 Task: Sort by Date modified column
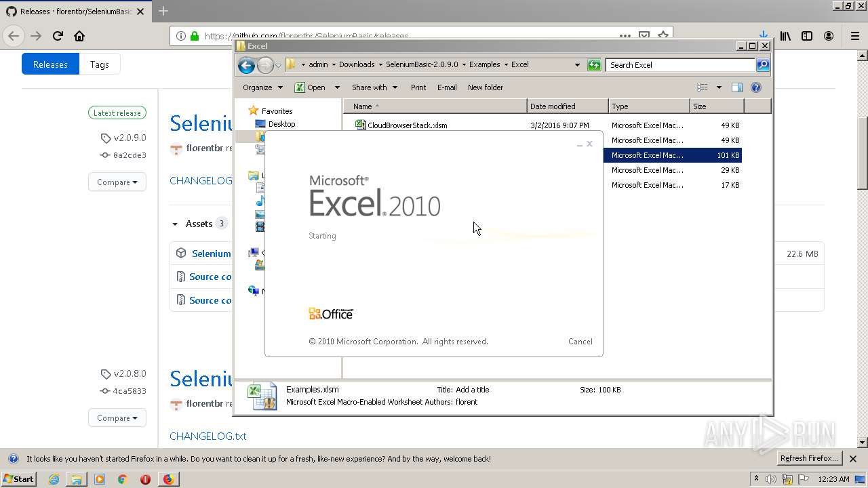click(568, 106)
